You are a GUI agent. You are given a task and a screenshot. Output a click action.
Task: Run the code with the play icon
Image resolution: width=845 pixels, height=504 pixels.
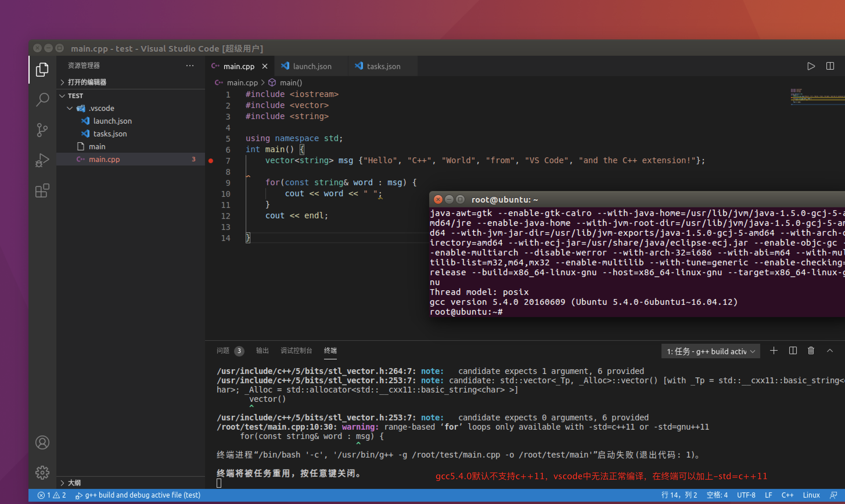tap(811, 66)
